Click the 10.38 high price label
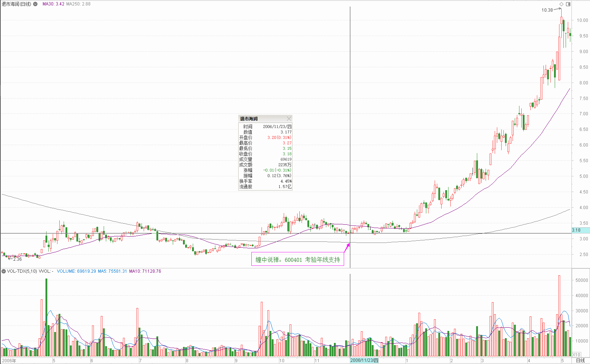 point(547,10)
